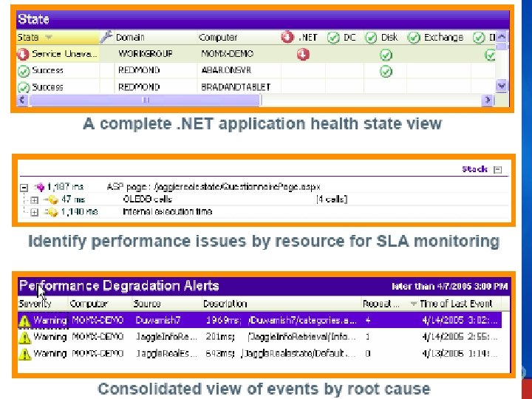The width and height of the screenshot is (532, 399).
Task: Click the 1,187 ms ASP page duration
Action: [x=66, y=187]
